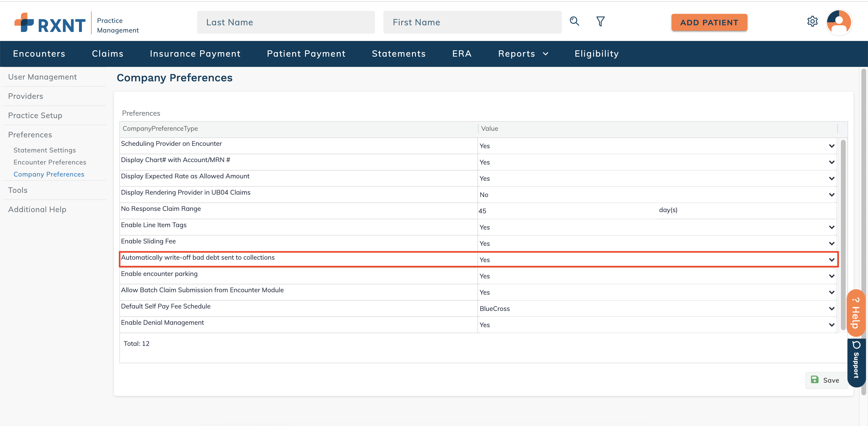Image resolution: width=868 pixels, height=426 pixels.
Task: Open Statements in the navigation bar
Action: [x=399, y=54]
